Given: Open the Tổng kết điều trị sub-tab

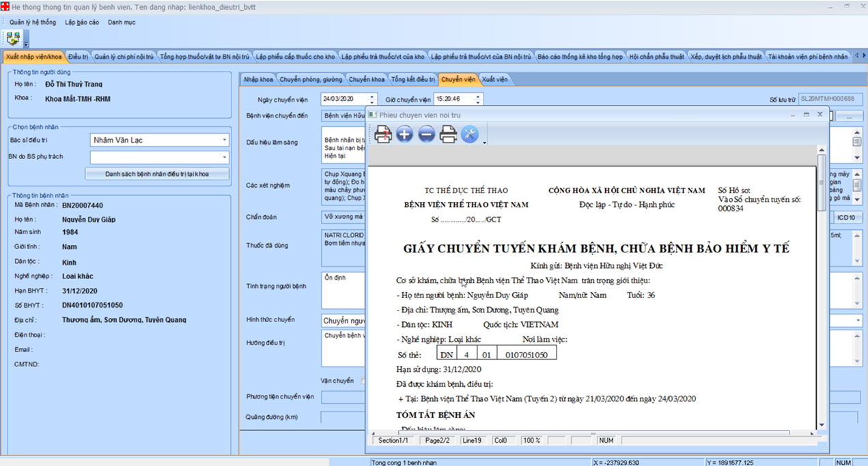Looking at the screenshot, I should click(413, 79).
